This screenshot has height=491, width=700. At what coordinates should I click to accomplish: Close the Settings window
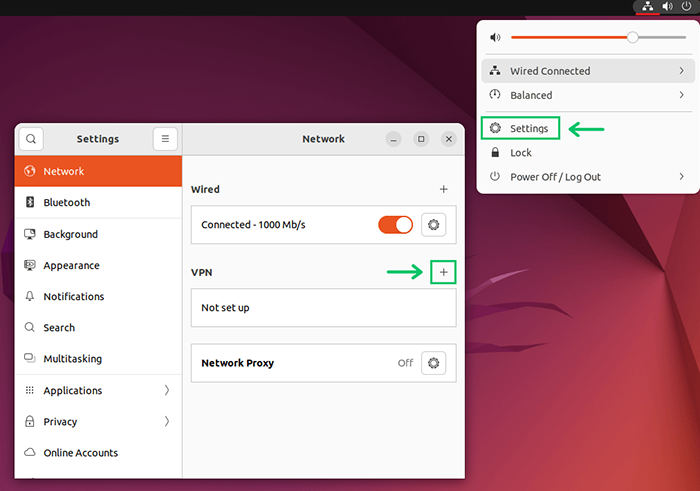point(449,139)
